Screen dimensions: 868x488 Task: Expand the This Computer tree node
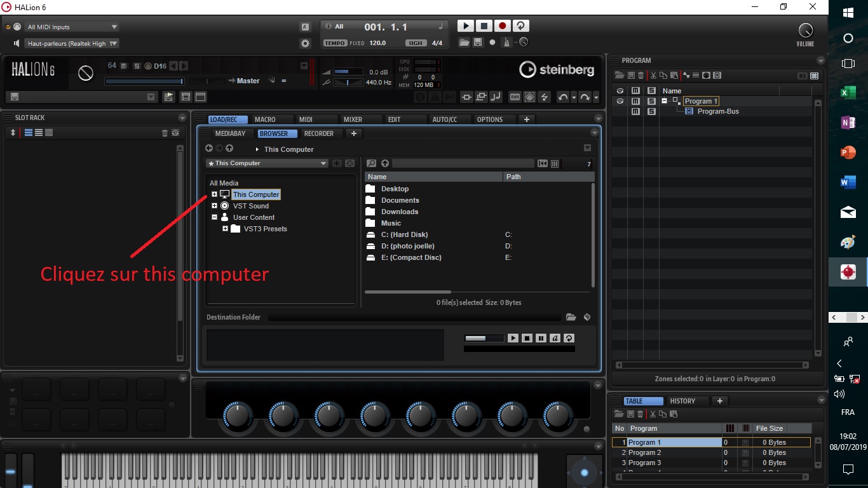(214, 194)
